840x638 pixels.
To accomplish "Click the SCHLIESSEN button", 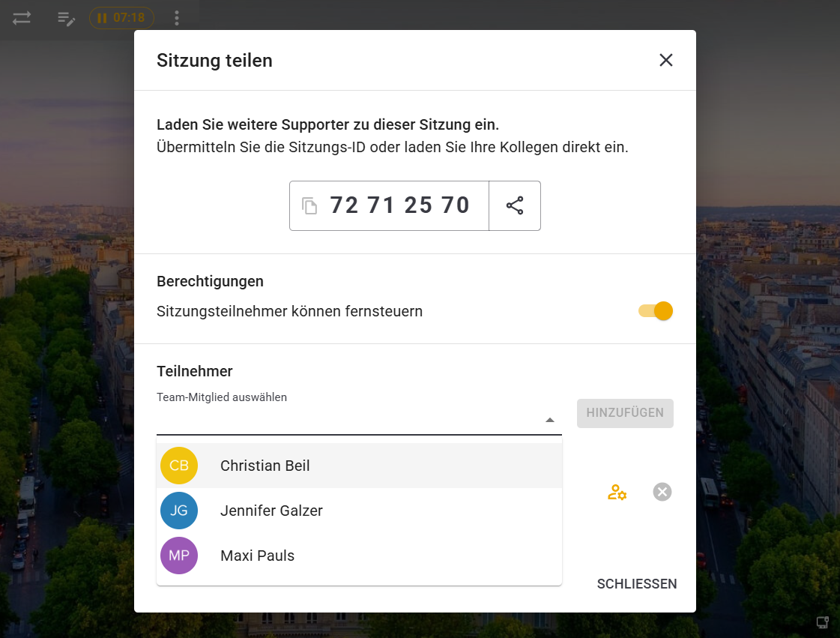I will [x=636, y=584].
